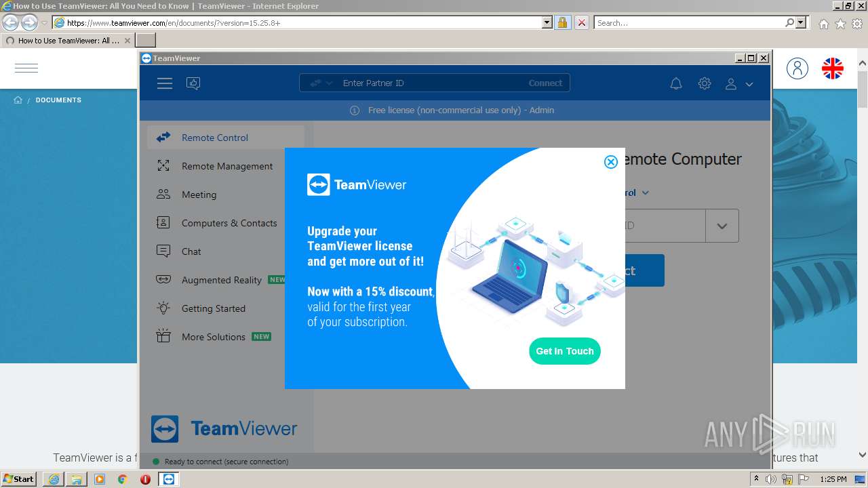This screenshot has height=488, width=868.
Task: Click the Augmented Reality headset icon
Action: point(163,280)
